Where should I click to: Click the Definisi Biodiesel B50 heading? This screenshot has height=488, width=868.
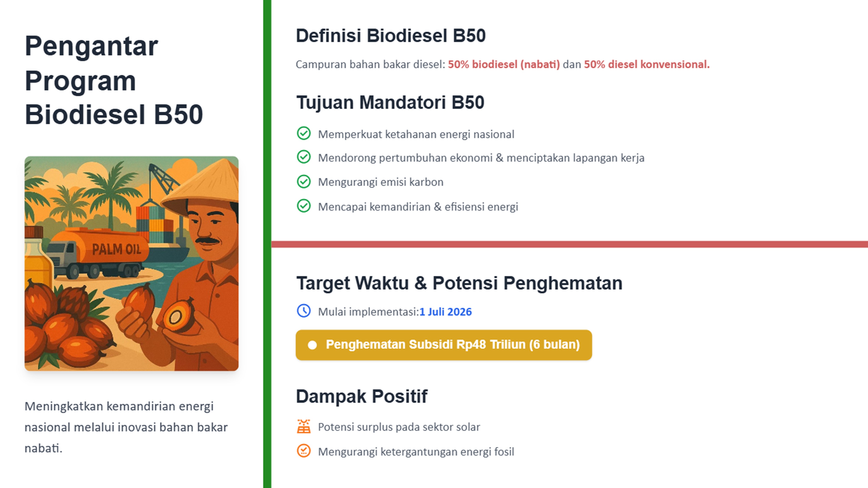[391, 36]
